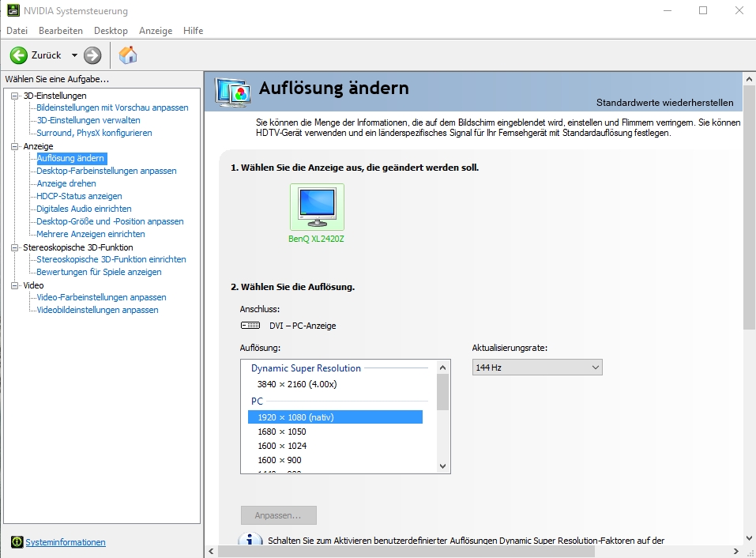Open Videobildeinstellungen anpassen

98,310
